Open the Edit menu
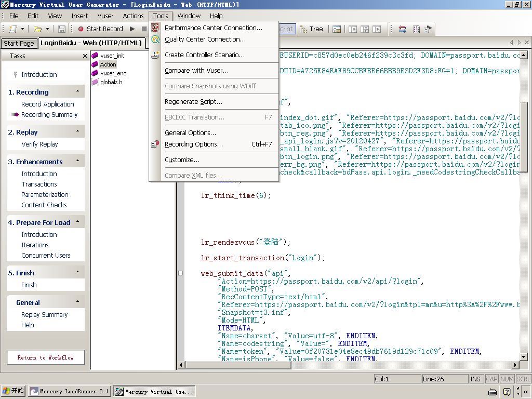The image size is (532, 399). click(x=33, y=16)
